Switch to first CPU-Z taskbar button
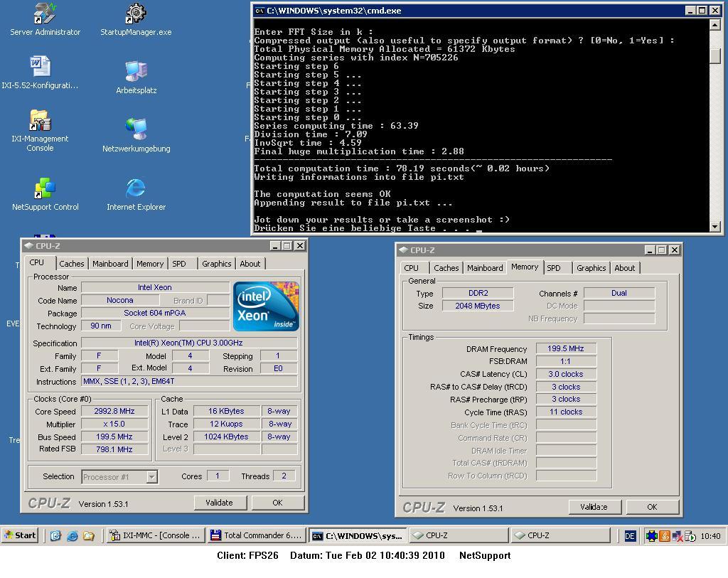 point(459,535)
